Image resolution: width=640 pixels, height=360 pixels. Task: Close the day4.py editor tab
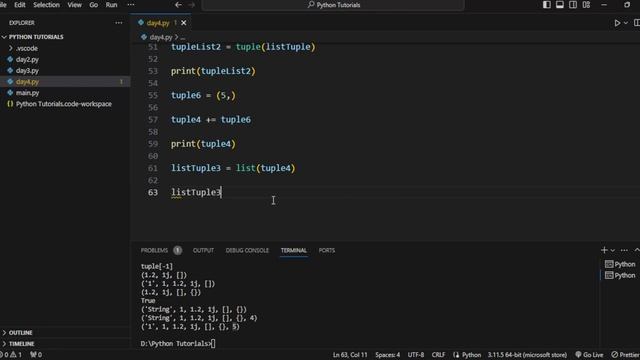[x=184, y=23]
